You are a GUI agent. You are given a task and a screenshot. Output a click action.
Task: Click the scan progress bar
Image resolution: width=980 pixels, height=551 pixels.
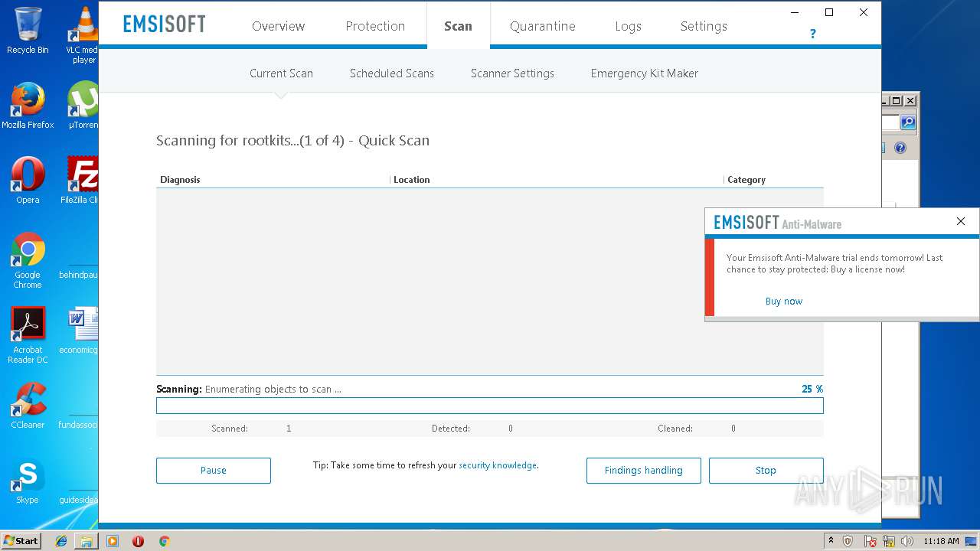(x=490, y=406)
